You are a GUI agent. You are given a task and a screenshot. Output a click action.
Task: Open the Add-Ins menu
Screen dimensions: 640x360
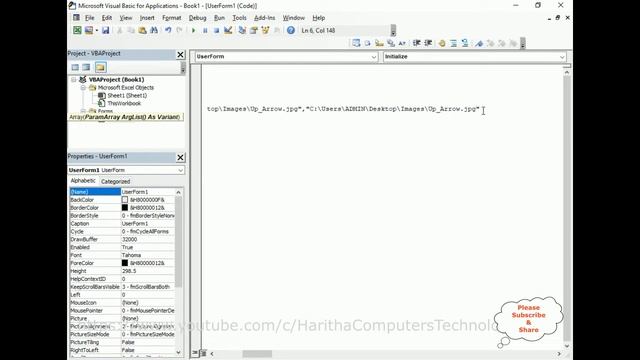(264, 18)
